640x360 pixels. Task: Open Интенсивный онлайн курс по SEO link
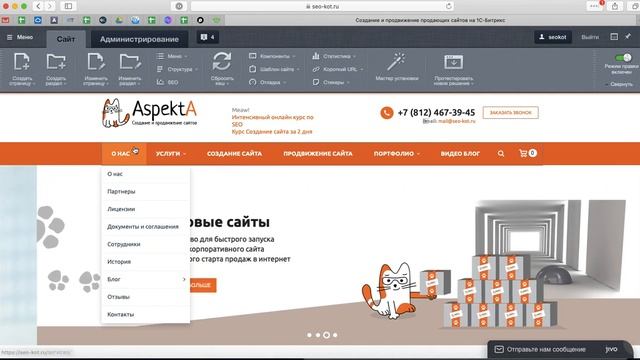tap(273, 120)
